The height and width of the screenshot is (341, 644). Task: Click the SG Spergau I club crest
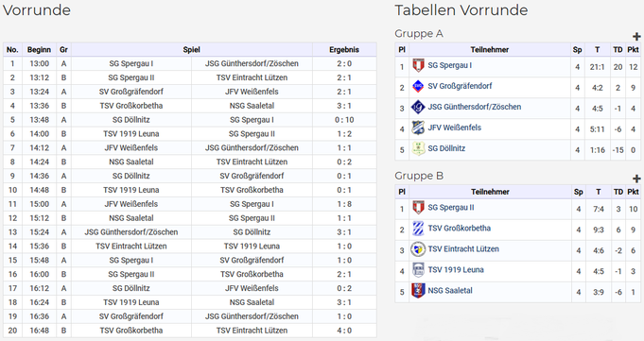tap(418, 66)
